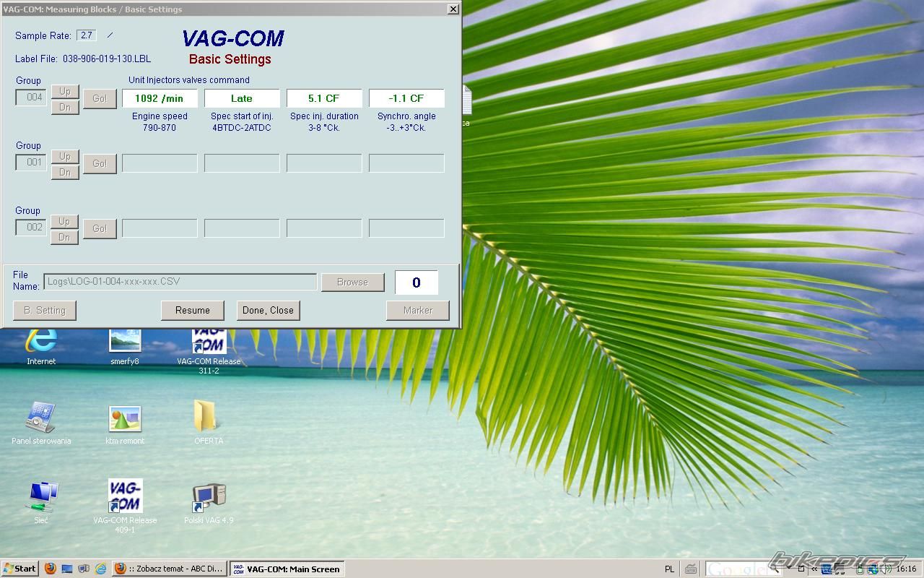This screenshot has width=924, height=578.
Task: Click the Group 002 number field
Action: pyautogui.click(x=31, y=227)
